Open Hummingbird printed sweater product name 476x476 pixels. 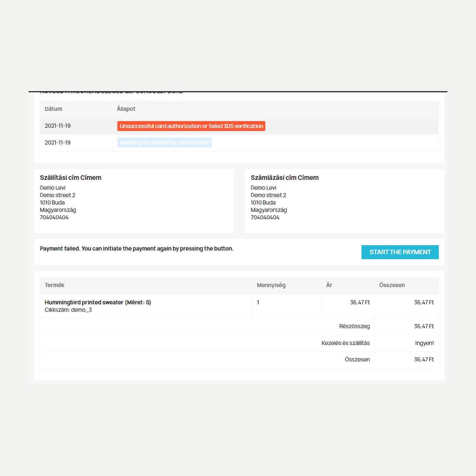click(x=98, y=302)
